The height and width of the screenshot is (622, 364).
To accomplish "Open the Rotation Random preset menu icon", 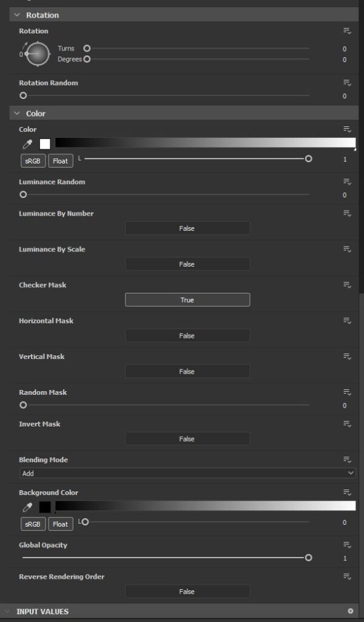I will (348, 83).
